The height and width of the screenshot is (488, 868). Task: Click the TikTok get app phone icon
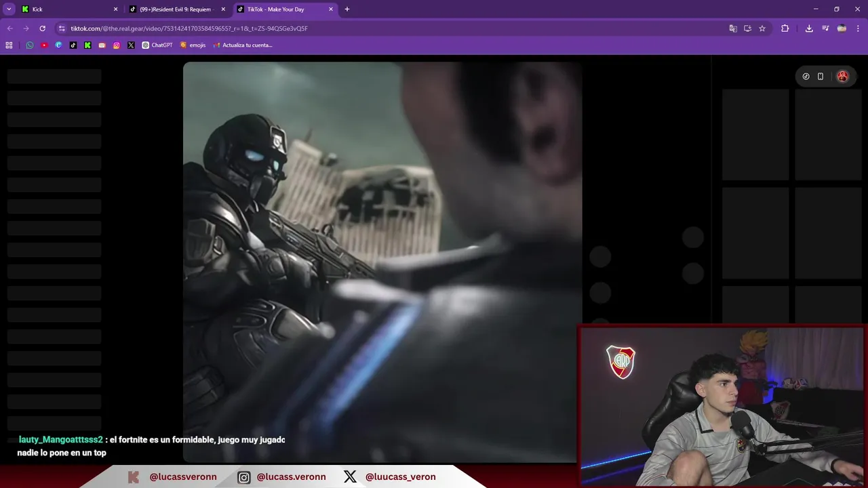pyautogui.click(x=821, y=77)
